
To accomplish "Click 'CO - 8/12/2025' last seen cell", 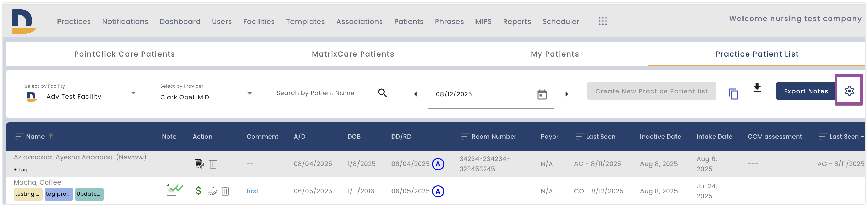I will coord(599,191).
